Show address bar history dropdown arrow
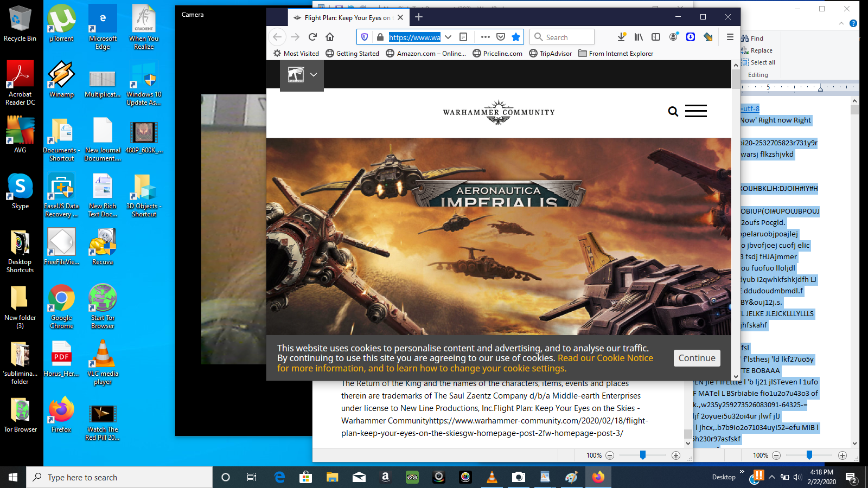868x488 pixels. [x=448, y=37]
